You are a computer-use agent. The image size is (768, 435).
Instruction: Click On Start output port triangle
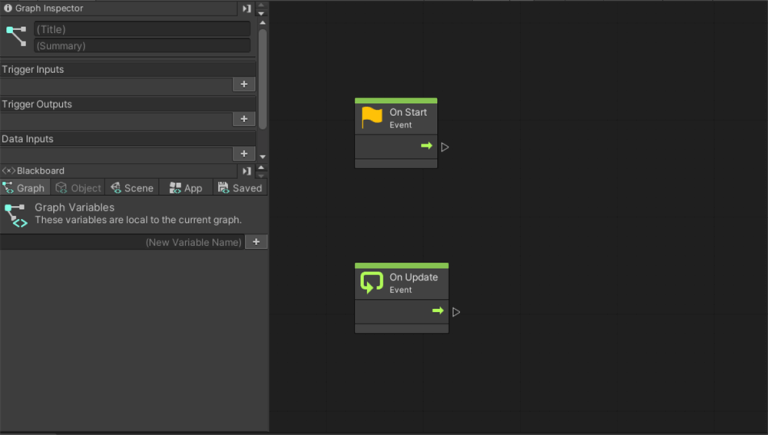[x=445, y=147]
